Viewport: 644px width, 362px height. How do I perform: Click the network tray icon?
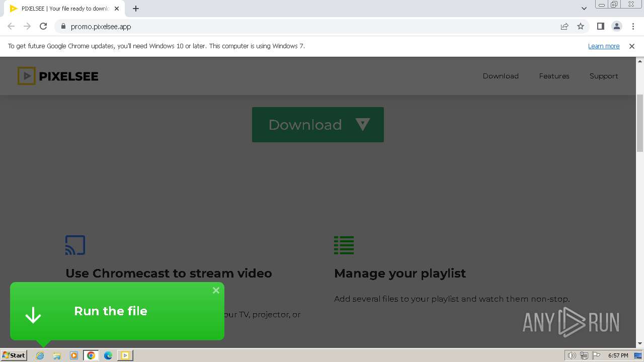(584, 355)
